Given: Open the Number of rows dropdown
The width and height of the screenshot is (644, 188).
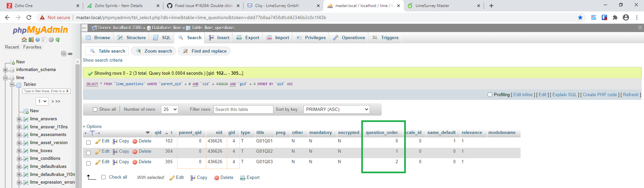Looking at the screenshot, I should [170, 109].
